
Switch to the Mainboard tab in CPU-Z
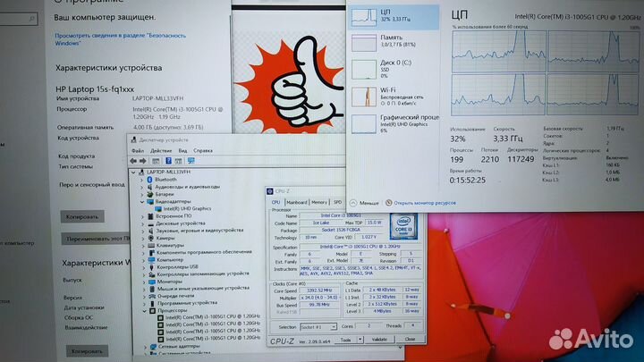(297, 202)
